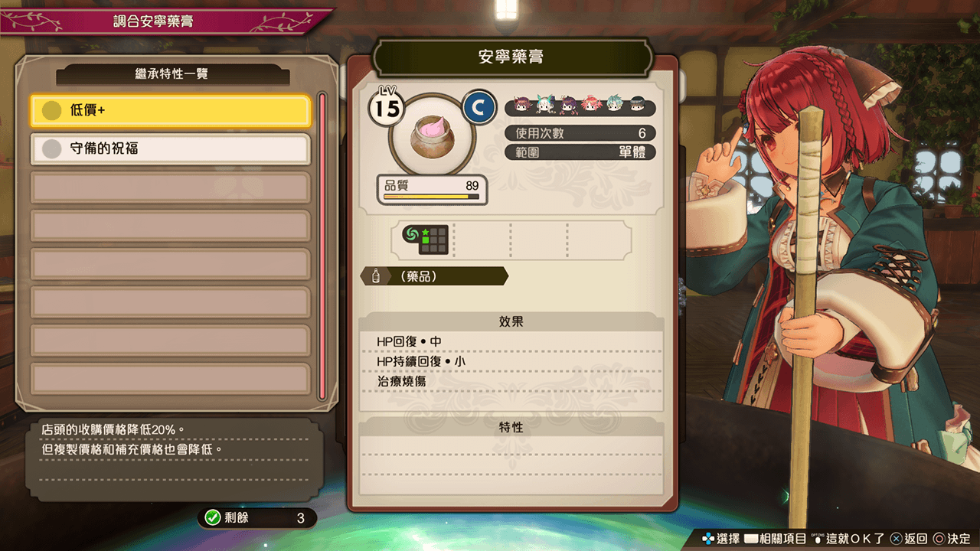Screen dimensions: 980x551
Task: Toggle the 低價+ trait selection circle
Action: point(51,111)
